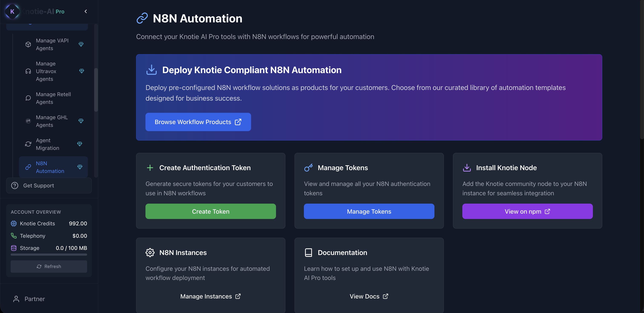
Task: Select N8N Automation in the sidebar
Action: (x=50, y=167)
